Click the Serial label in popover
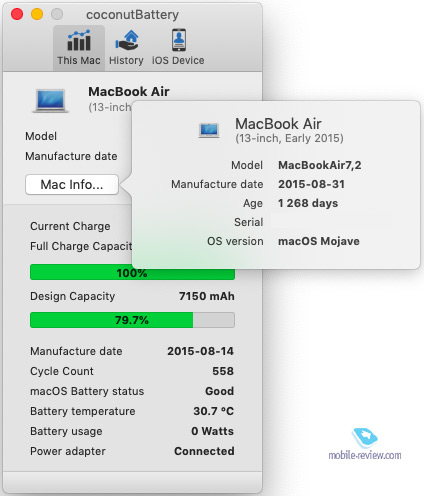This screenshot has width=424, height=496. 249,222
